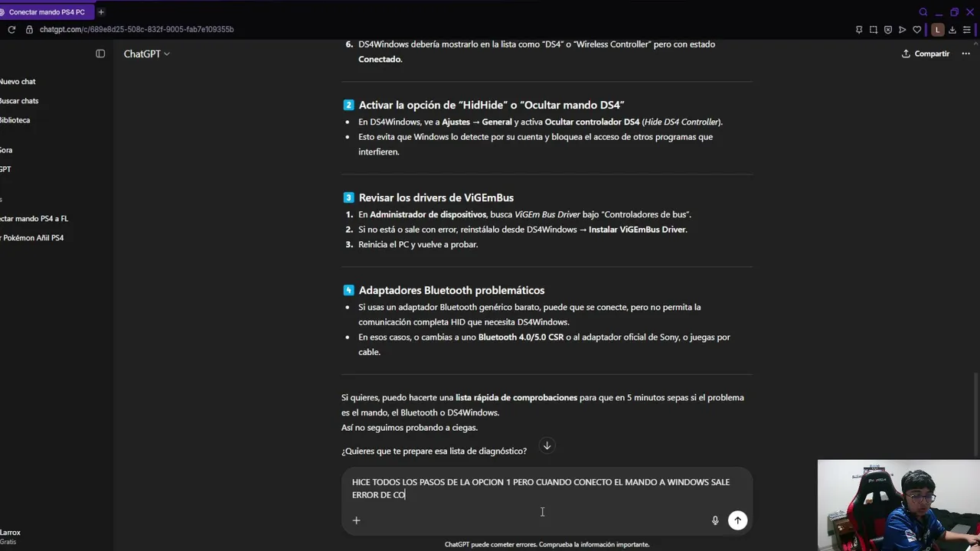Toggle the ChatGPT sidebar panel icon
This screenshot has width=980, height=551.
tap(100, 54)
